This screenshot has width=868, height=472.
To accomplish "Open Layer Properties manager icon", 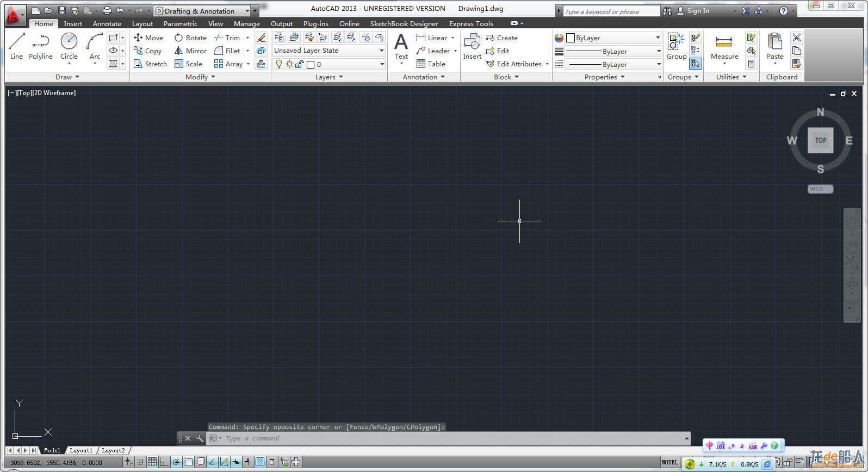I will coord(279,37).
